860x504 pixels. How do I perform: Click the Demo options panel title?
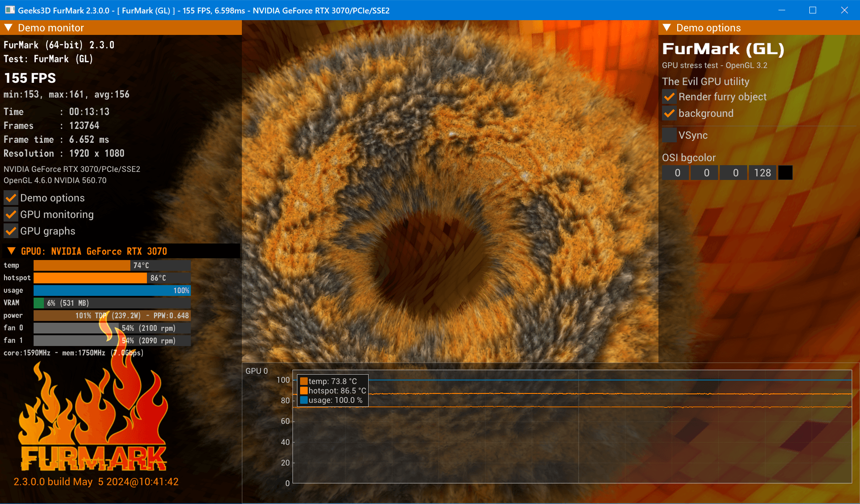[x=708, y=28]
